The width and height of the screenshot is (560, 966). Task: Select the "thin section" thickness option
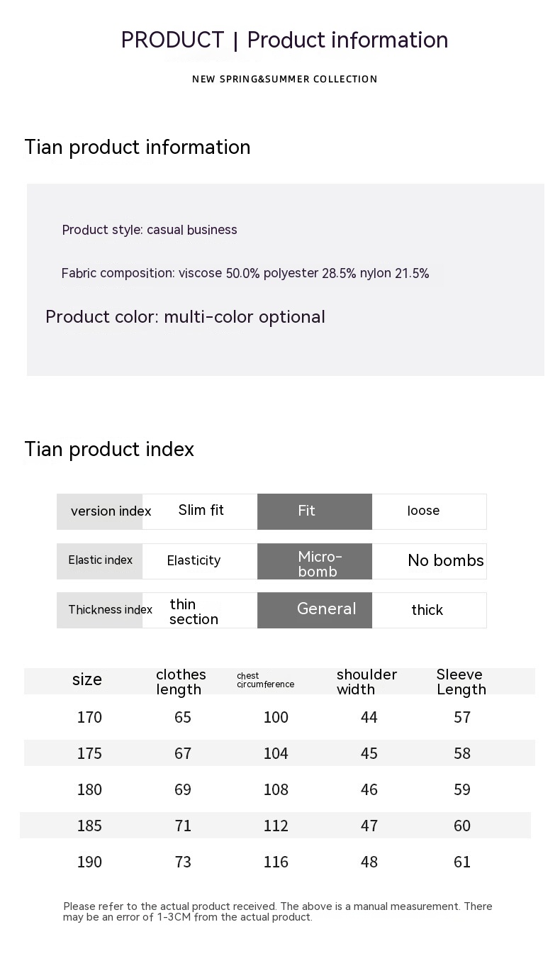[194, 611]
